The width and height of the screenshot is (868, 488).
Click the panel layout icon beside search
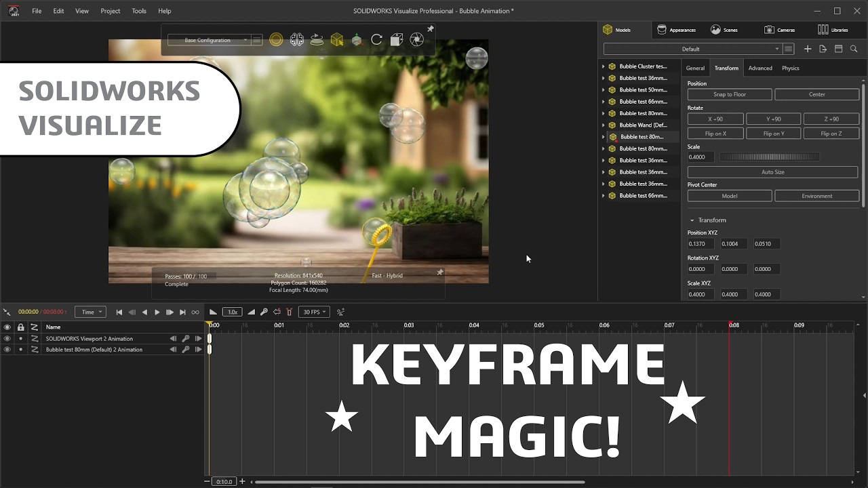pyautogui.click(x=838, y=49)
